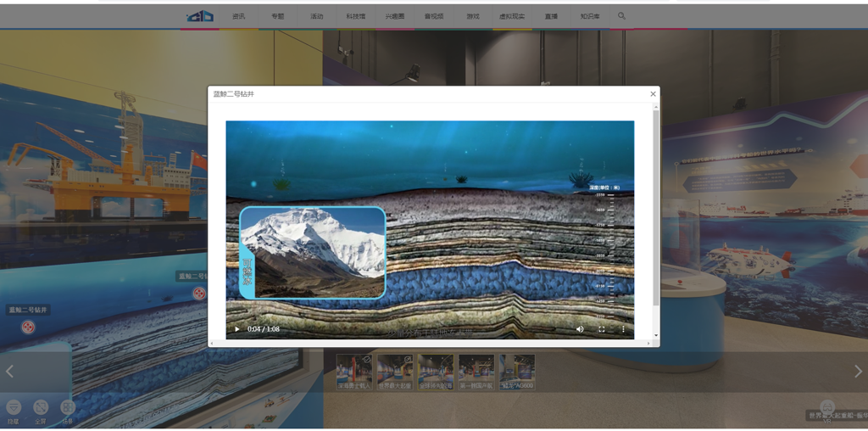
Task: Select the 知识库 navigation link
Action: click(590, 16)
